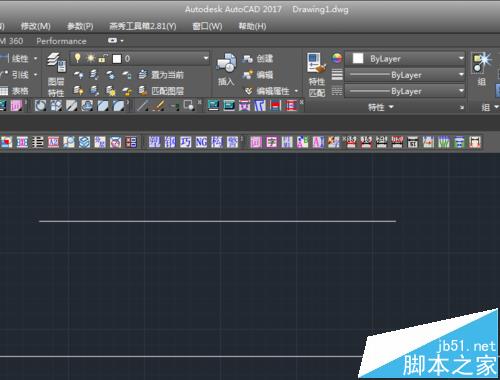Expand 编辑属性 dropdown arrow

point(296,91)
